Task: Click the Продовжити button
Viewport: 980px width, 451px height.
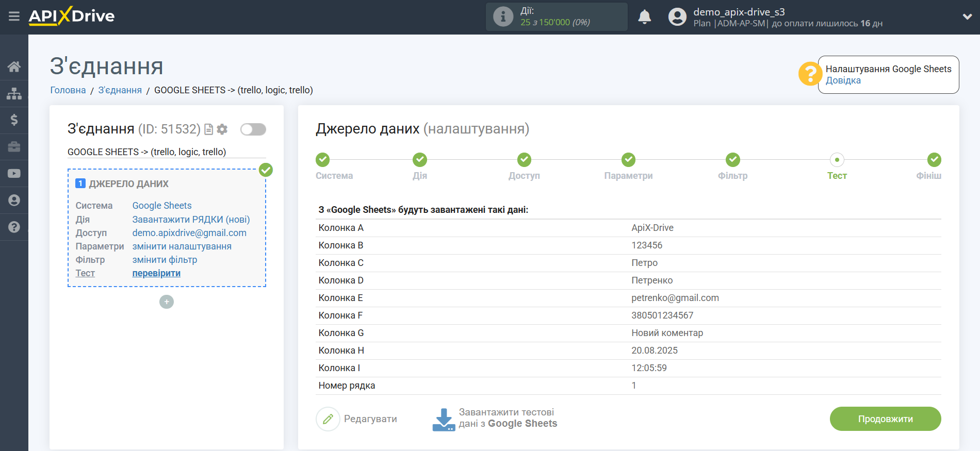Action: (885, 419)
